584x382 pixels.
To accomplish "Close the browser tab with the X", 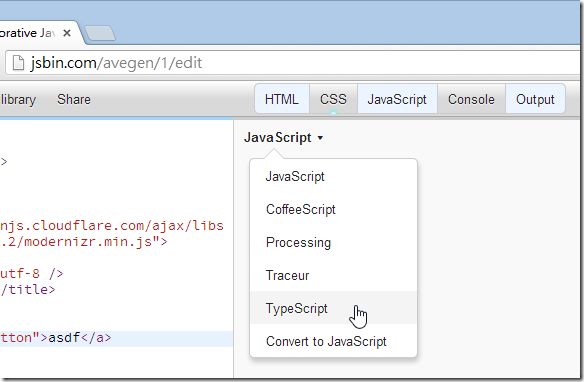I will tap(67, 33).
